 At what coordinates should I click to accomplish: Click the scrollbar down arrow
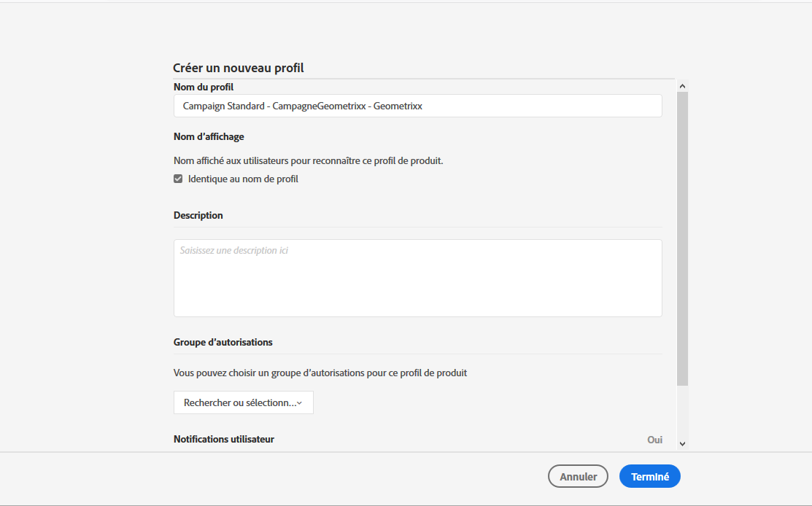click(682, 443)
